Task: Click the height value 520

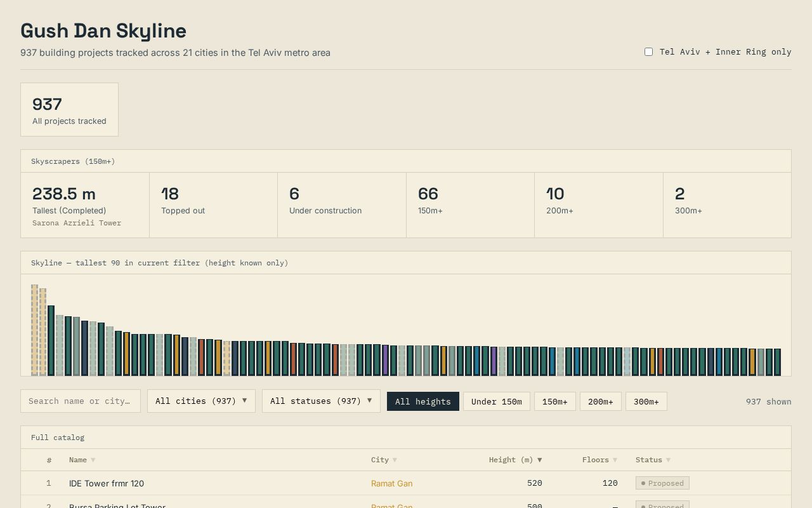Action: pos(535,483)
